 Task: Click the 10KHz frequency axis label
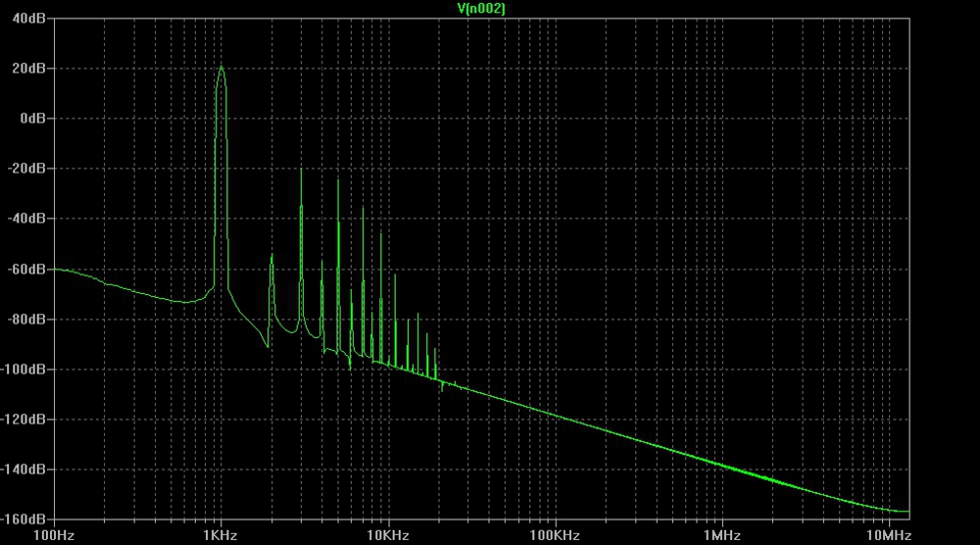point(388,535)
